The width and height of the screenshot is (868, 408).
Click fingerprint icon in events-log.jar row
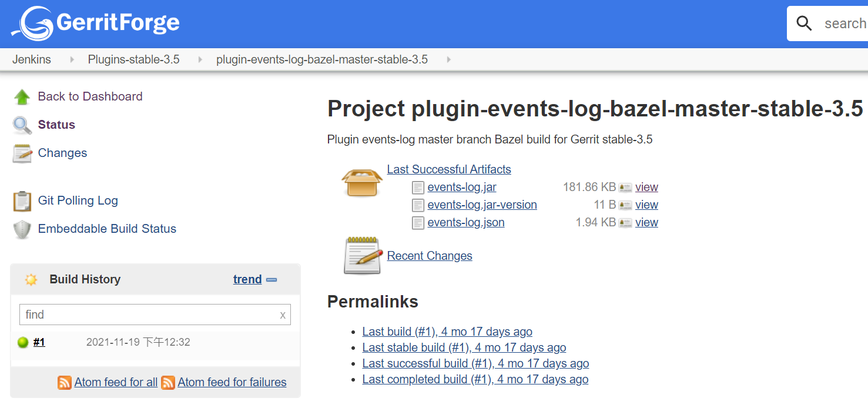(x=625, y=188)
